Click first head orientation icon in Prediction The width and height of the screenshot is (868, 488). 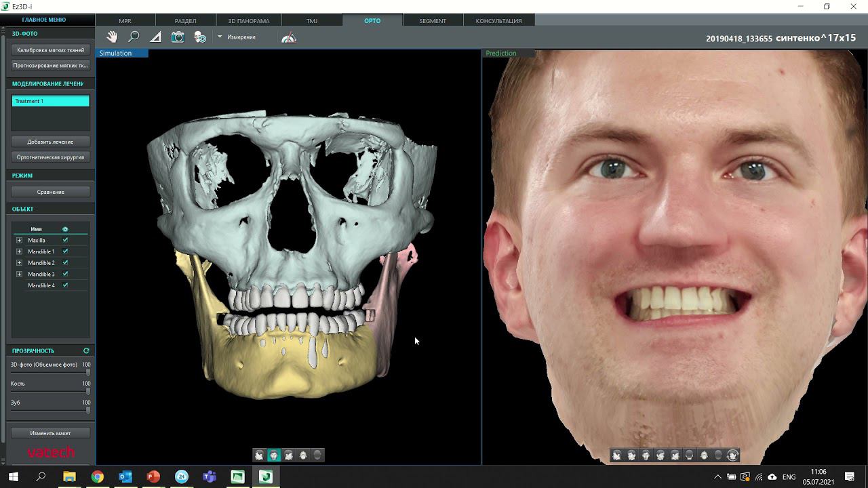coord(616,455)
